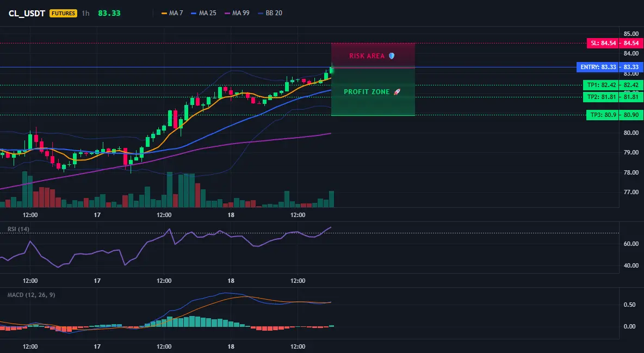Select the SL: 84.54 stop-loss label
644x353 pixels.
(603, 43)
